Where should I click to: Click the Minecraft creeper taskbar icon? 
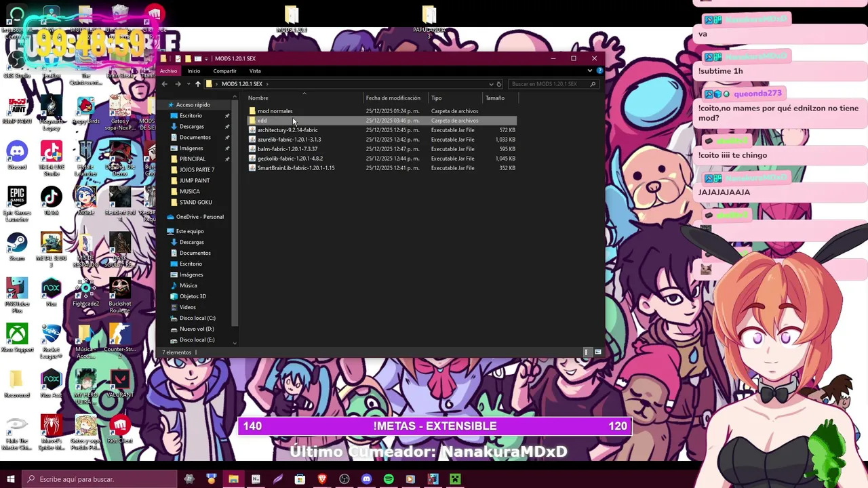click(x=455, y=479)
